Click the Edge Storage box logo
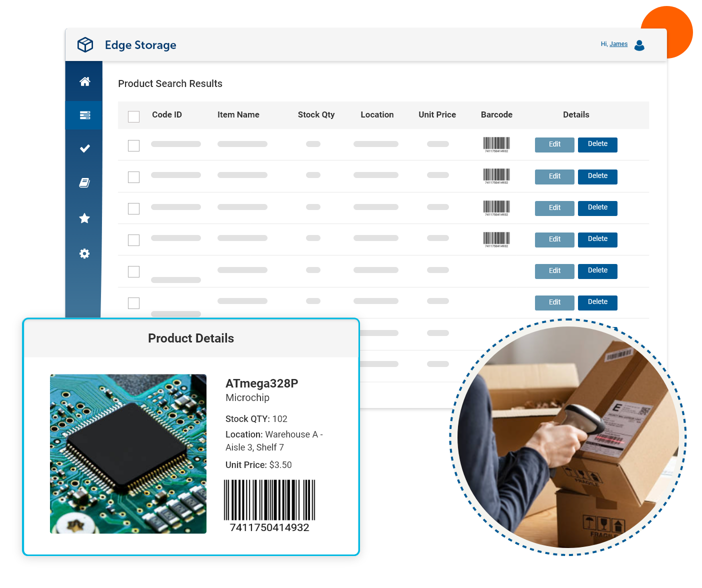The width and height of the screenshot is (702, 588). pyautogui.click(x=85, y=44)
